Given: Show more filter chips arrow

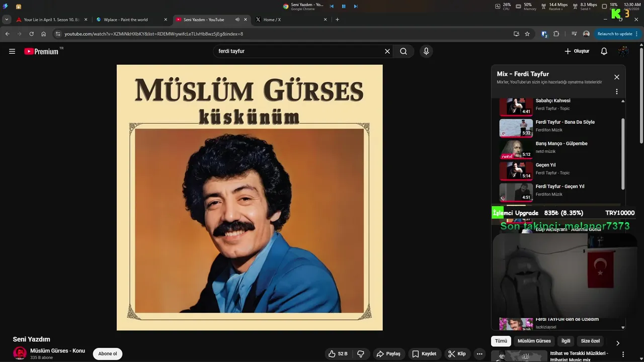Looking at the screenshot, I should click(618, 343).
